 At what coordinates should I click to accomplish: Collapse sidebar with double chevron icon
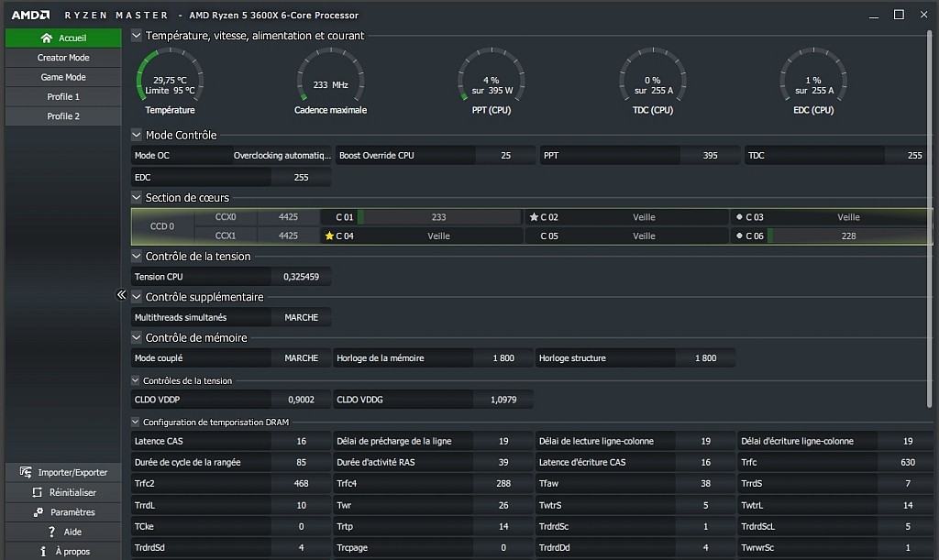point(122,295)
